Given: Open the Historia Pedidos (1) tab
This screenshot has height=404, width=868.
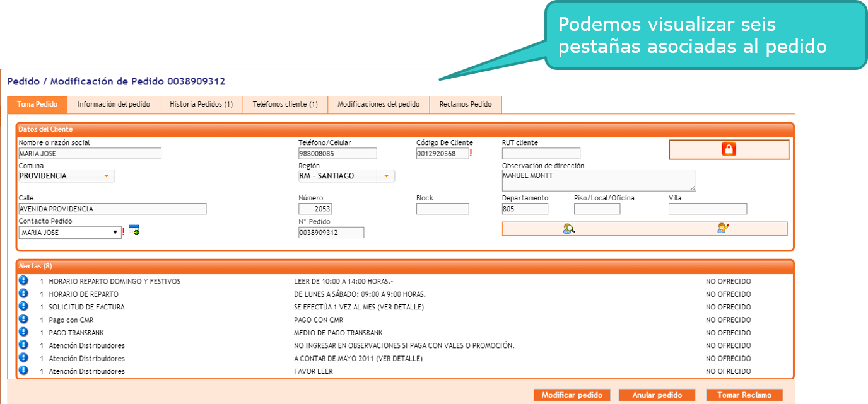Looking at the screenshot, I should coord(201,105).
